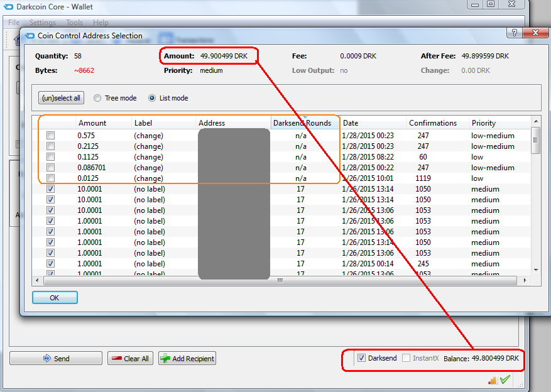Click the date 1/28/2015 00:14

(368, 263)
